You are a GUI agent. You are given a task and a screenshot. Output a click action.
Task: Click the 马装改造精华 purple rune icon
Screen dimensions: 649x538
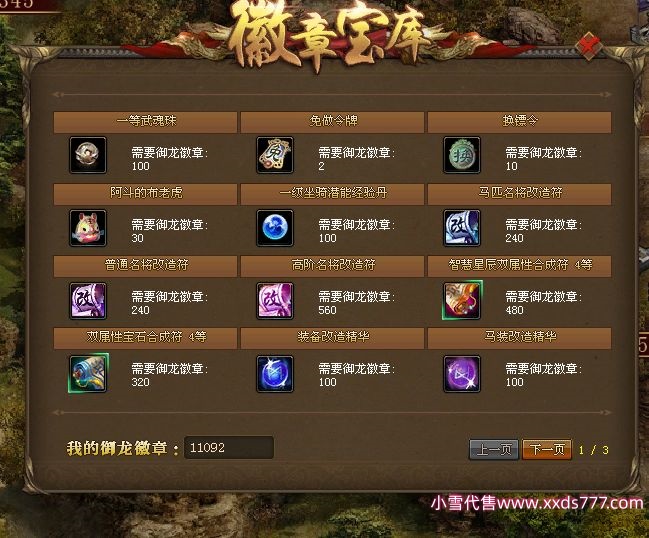462,374
